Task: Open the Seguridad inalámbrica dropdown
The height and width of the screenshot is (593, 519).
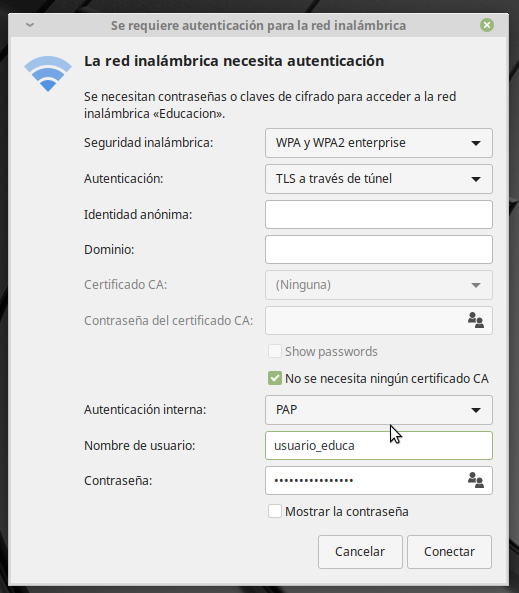Action: point(379,143)
